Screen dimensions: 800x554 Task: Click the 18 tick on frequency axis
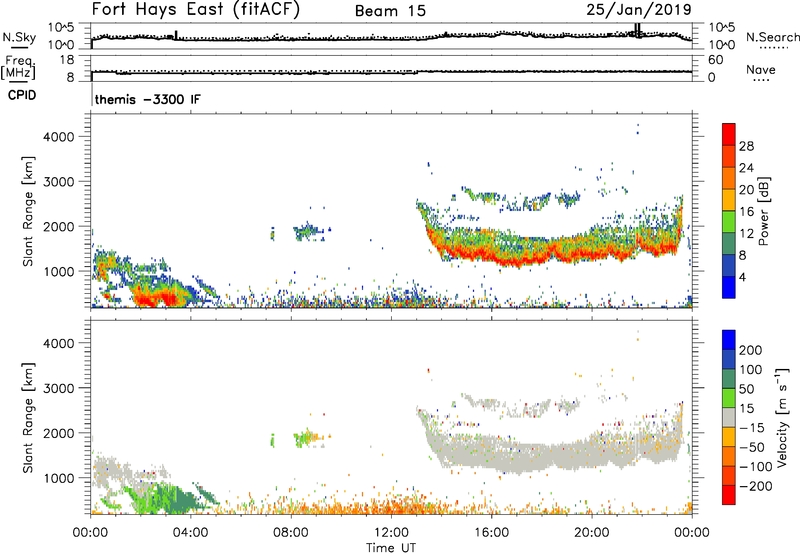pos(67,60)
